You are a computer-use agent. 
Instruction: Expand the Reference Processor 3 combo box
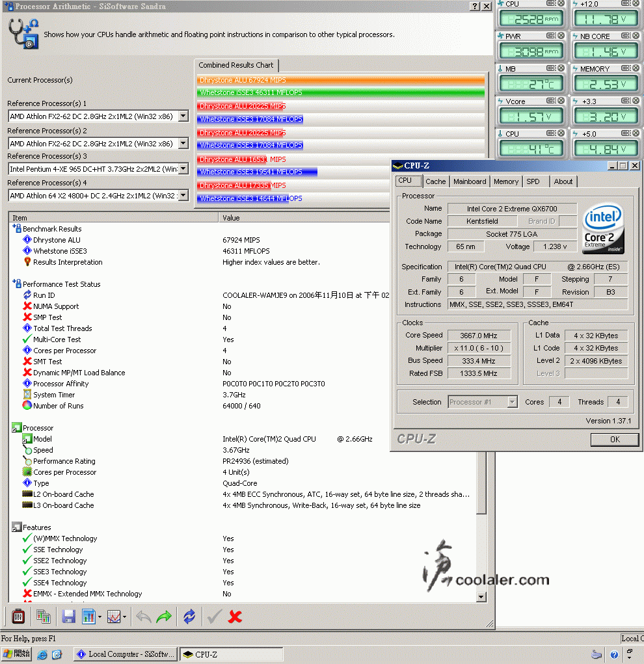coord(183,169)
